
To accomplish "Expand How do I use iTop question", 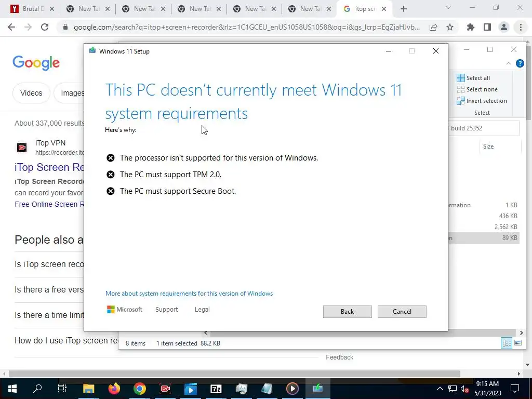I will pos(66,340).
